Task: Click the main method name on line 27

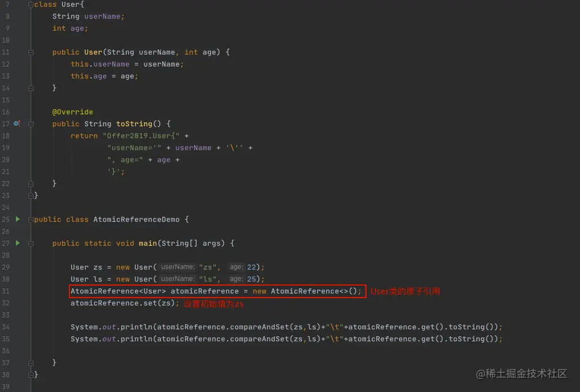Action: point(147,243)
